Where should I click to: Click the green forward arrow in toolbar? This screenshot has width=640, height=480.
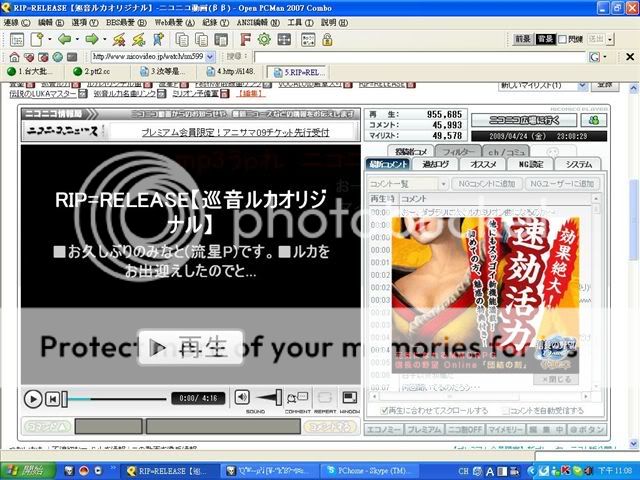[x=92, y=39]
